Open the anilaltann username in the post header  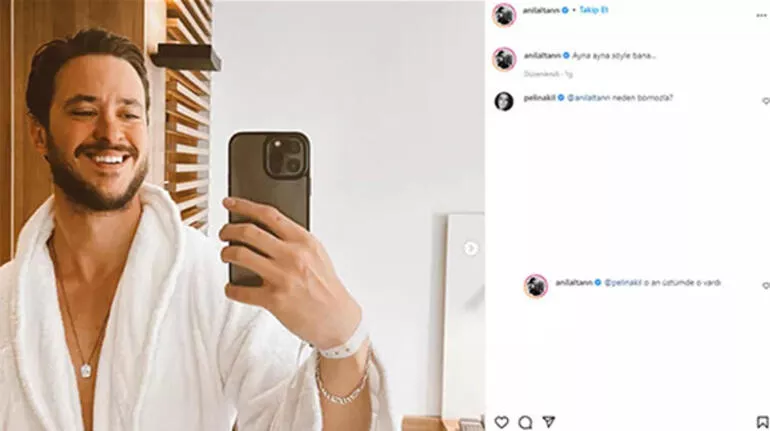541,10
